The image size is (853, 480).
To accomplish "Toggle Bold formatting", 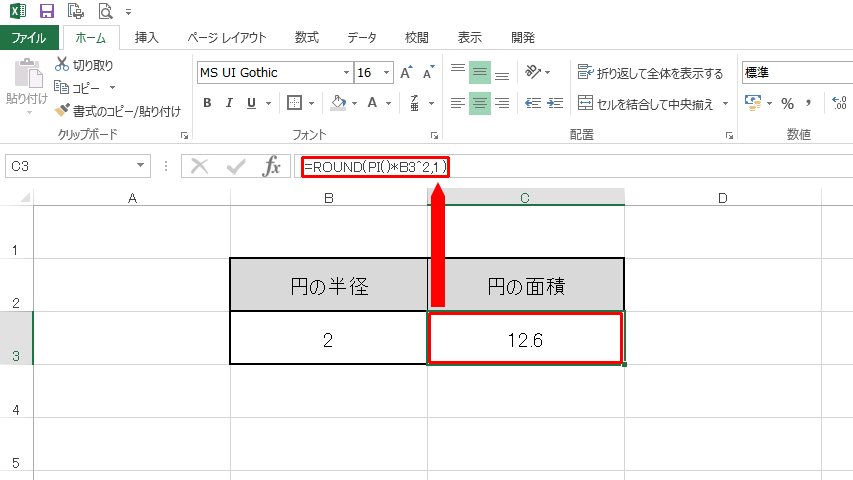I will pos(207,103).
